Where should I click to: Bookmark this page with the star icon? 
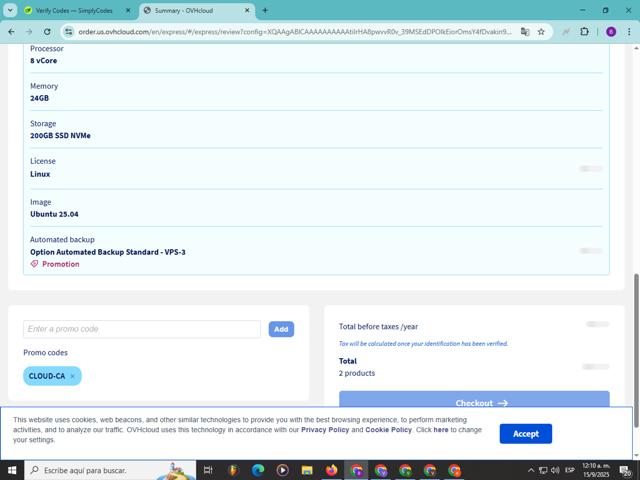(x=541, y=31)
